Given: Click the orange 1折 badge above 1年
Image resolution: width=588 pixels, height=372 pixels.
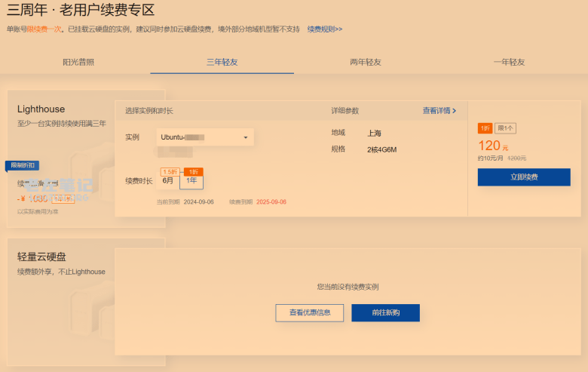Looking at the screenshot, I should 193,171.
